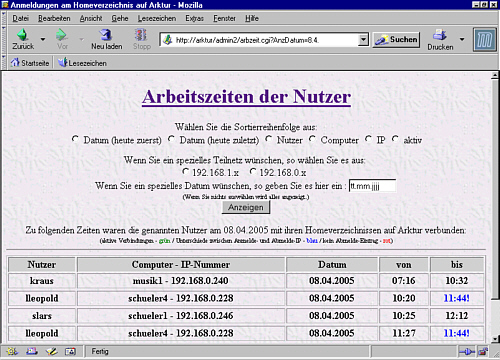The height and width of the screenshot is (360, 500).
Task: Open Address Book icon in status bar
Action: [x=70, y=351]
